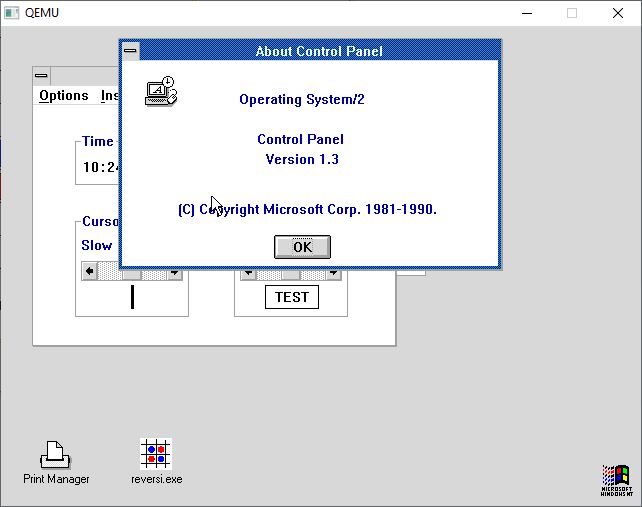
Task: Close the QEMU window
Action: [x=618, y=13]
